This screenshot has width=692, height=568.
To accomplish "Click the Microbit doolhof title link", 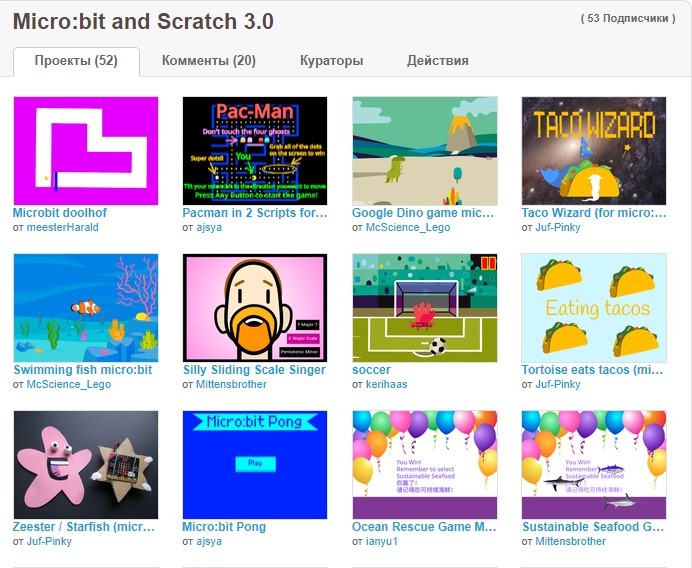I will [x=60, y=213].
